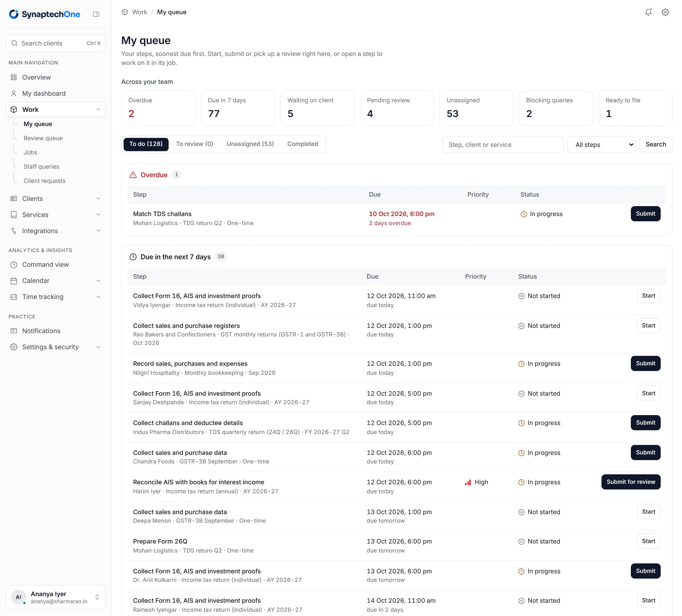Switch to the Completed tab
The height and width of the screenshot is (616, 682).
tap(303, 144)
